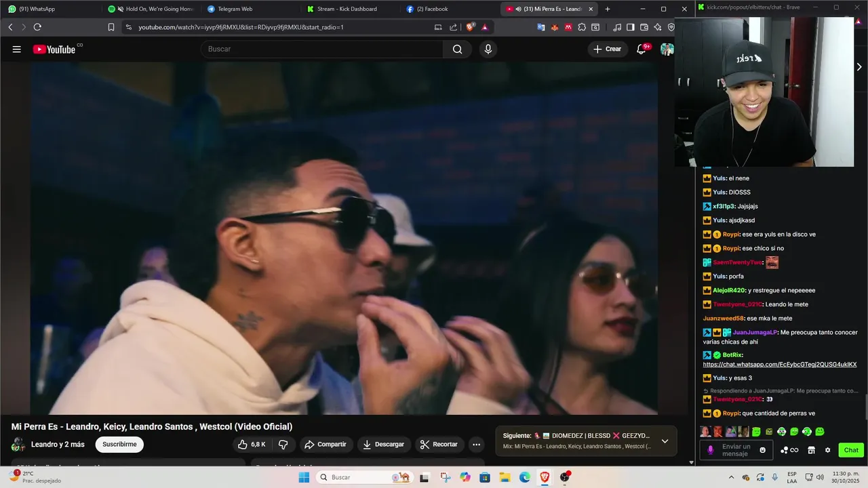Click the Compartir share button
Viewport: 868px width, 488px height.
(325, 445)
